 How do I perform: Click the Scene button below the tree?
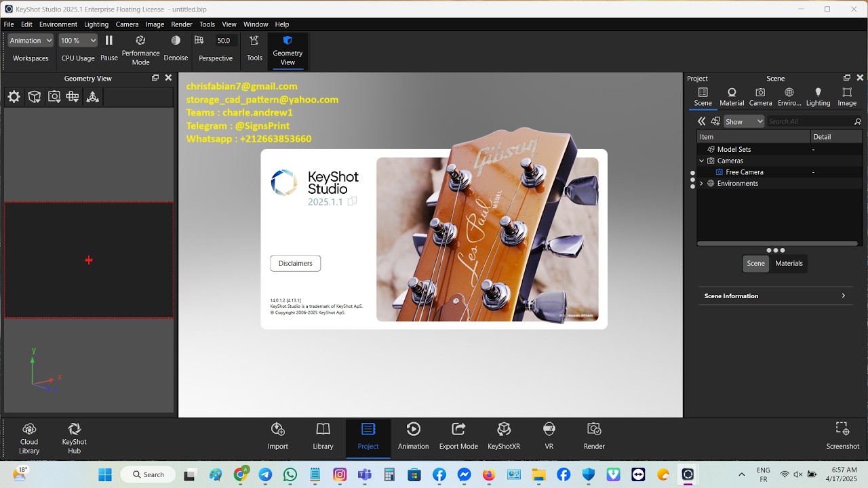pos(755,263)
